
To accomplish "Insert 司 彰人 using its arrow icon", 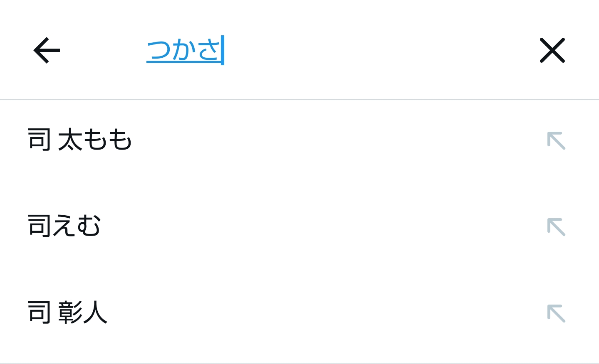I will [x=556, y=313].
